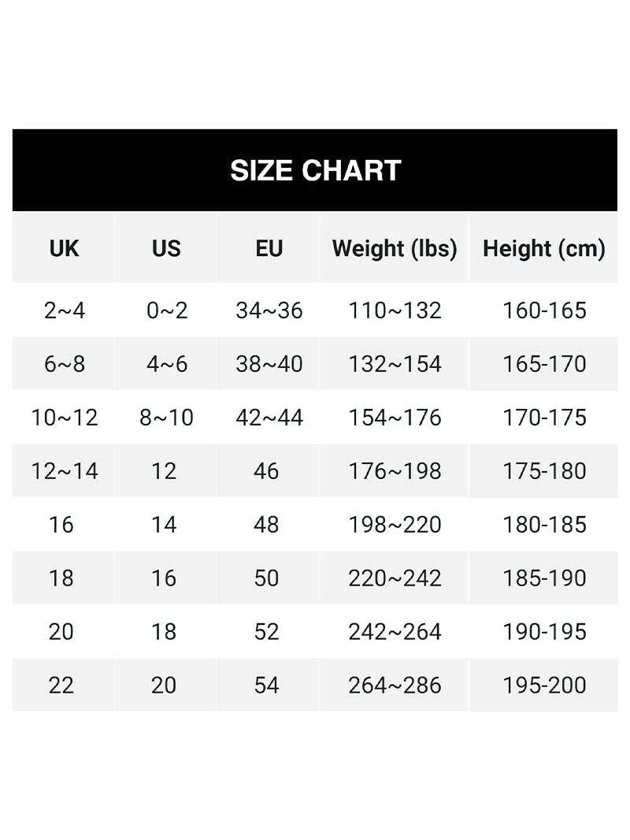Click the EU size 48 cell
630x840 pixels.
tap(267, 525)
